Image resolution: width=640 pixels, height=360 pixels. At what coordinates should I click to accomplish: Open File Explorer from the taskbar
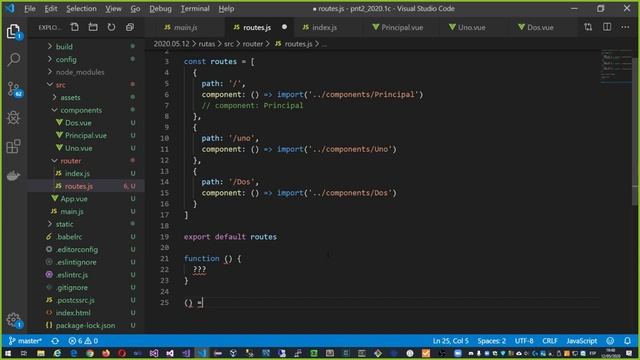40,353
